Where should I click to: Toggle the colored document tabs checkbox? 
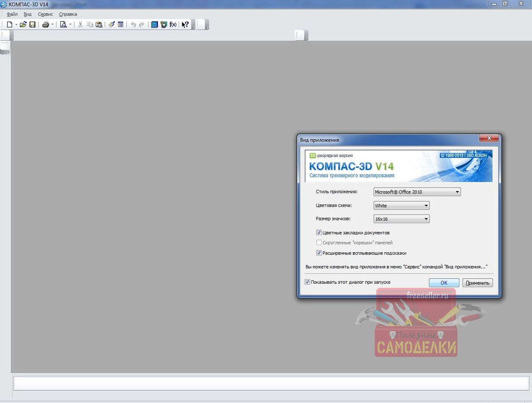click(319, 233)
